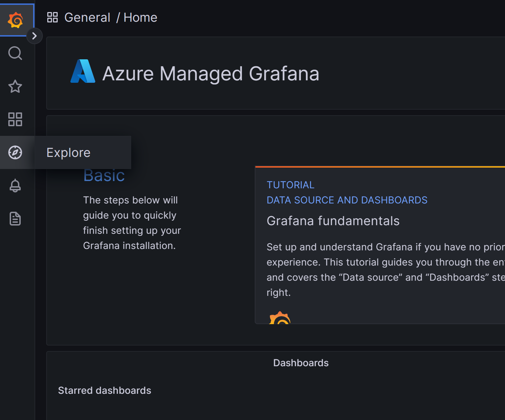The image size is (505, 420).
Task: Select "Explore" in the flyout menu
Action: (x=68, y=152)
